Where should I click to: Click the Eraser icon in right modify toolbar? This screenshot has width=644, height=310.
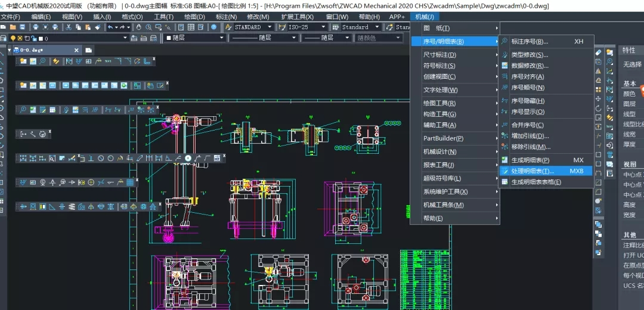(x=599, y=52)
